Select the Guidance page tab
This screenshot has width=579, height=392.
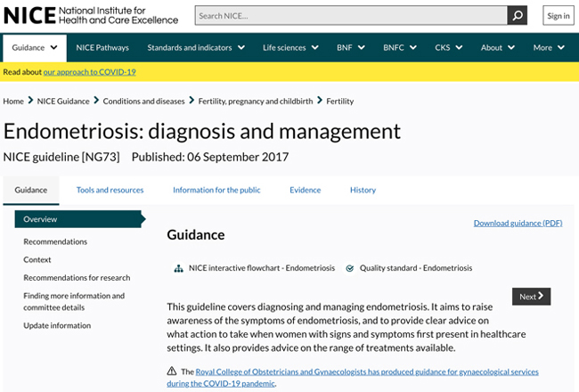point(31,191)
